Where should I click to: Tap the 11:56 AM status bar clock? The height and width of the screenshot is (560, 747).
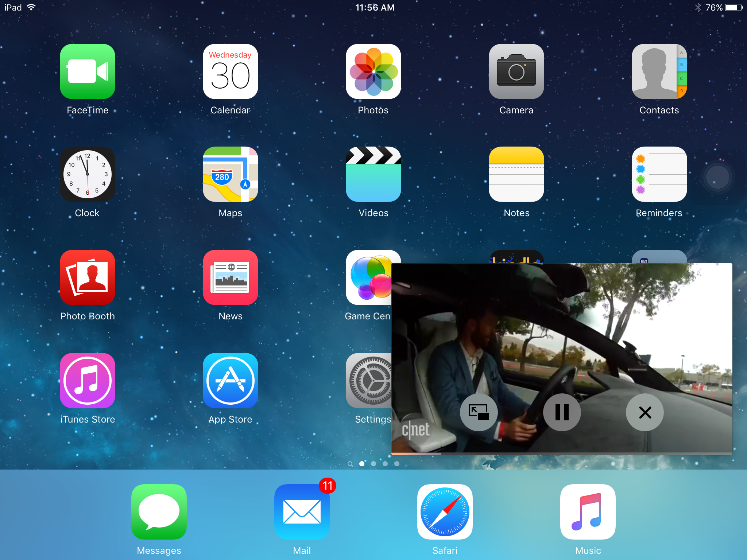375,8
